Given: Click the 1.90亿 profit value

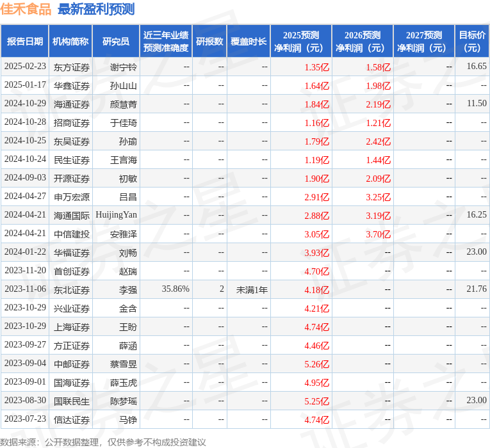Looking at the screenshot, I should (x=317, y=179).
